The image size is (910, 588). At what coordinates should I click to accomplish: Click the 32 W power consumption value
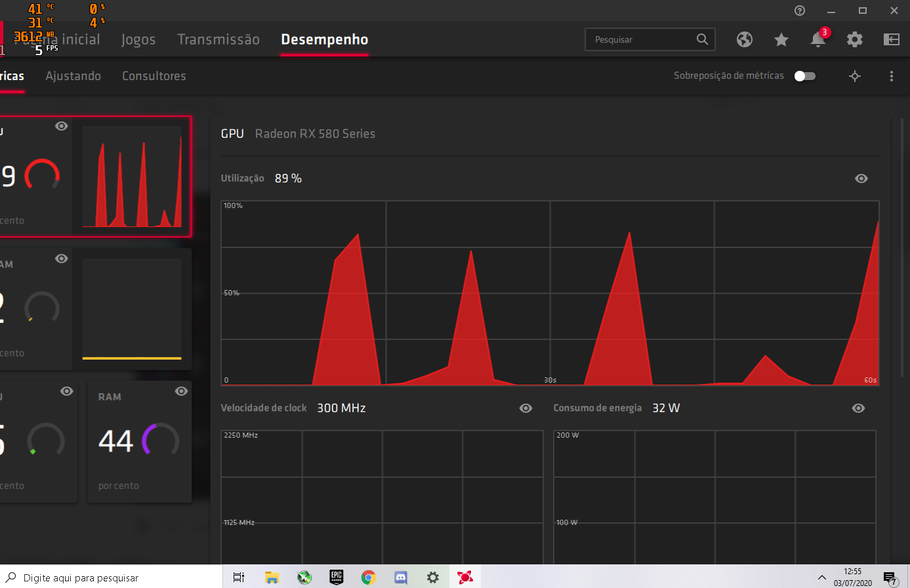click(x=666, y=408)
